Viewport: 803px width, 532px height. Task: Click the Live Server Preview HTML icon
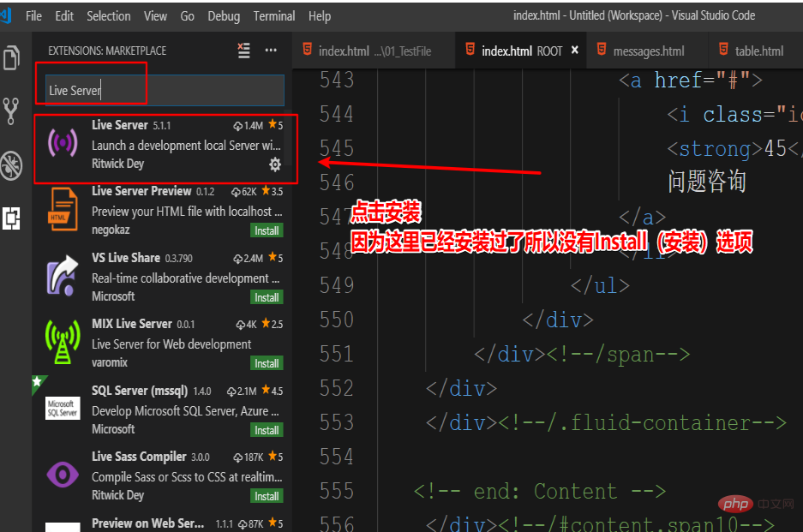click(x=63, y=209)
